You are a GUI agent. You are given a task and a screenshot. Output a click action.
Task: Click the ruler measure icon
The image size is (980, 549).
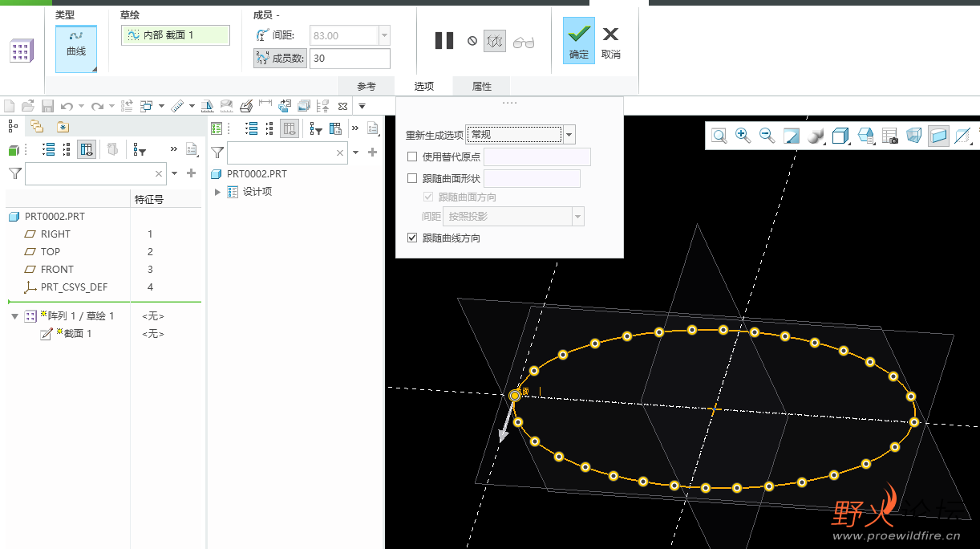click(x=178, y=106)
